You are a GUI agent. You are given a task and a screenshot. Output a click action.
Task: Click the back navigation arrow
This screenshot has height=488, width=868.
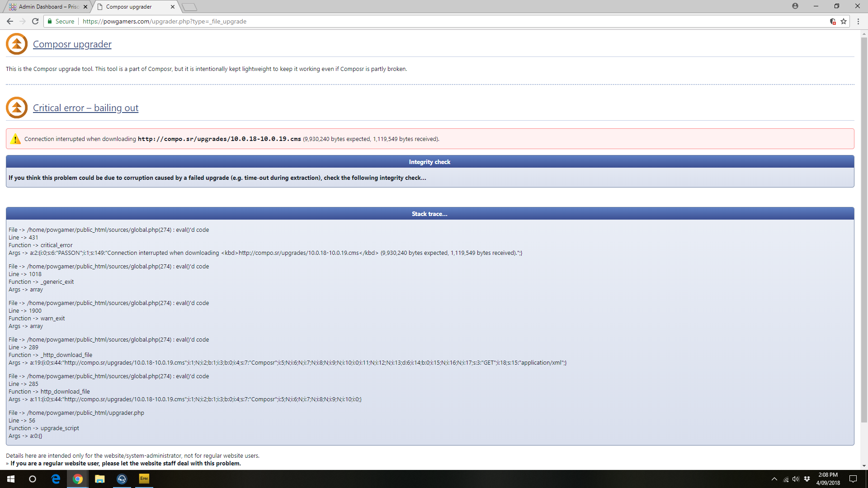(x=9, y=21)
